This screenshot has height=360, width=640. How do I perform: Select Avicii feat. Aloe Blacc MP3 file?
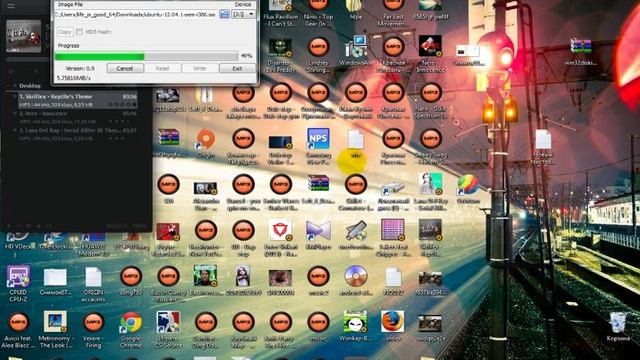tap(18, 330)
